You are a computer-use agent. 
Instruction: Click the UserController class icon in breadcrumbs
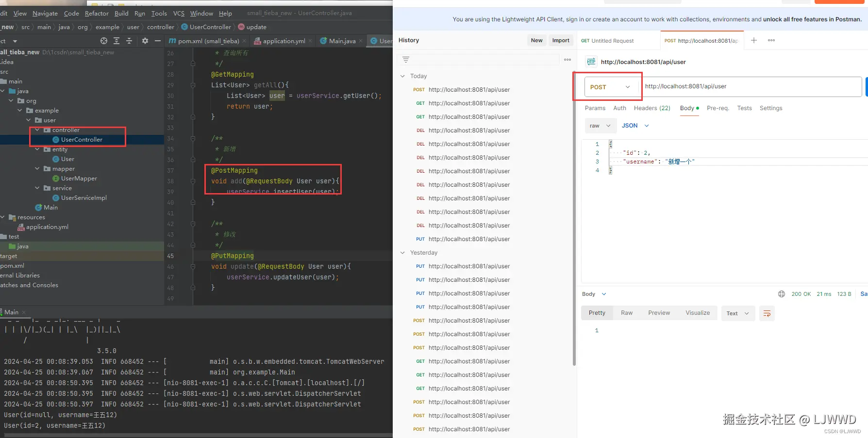click(184, 27)
